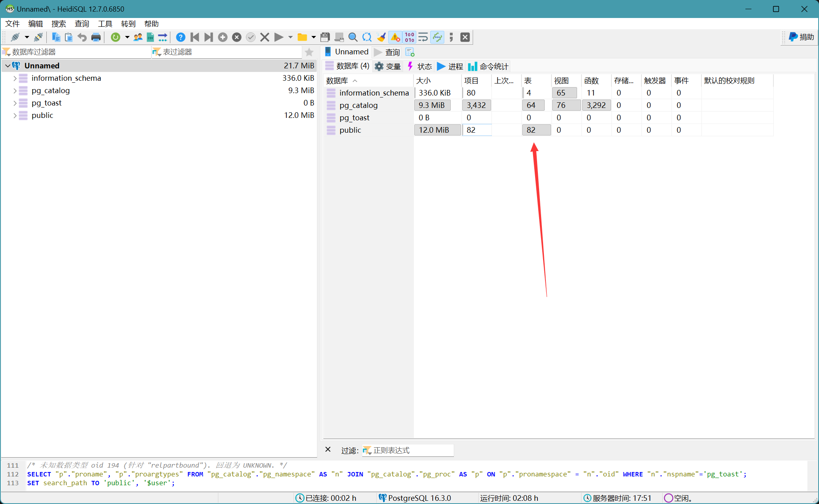Viewport: 819px width, 504px height.
Task: Go to first row icon
Action: tap(195, 37)
